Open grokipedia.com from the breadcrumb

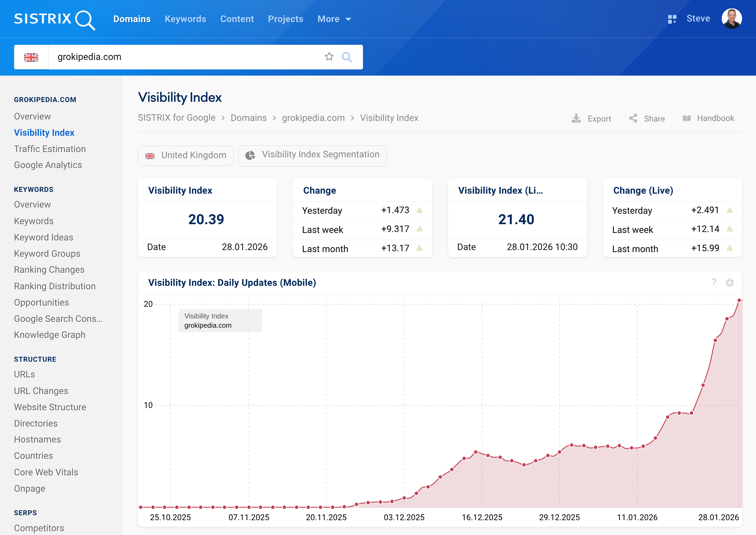pos(313,118)
